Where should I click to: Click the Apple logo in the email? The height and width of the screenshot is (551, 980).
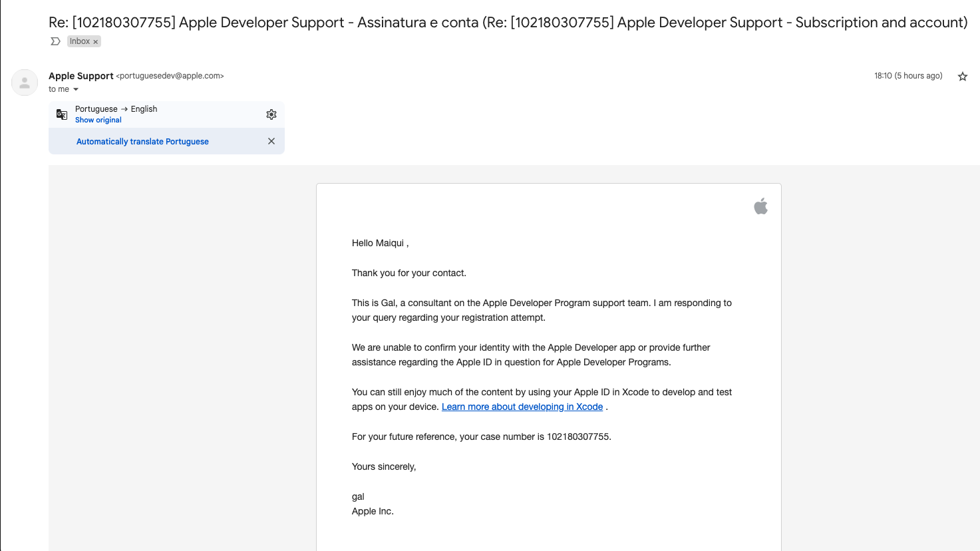761,206
